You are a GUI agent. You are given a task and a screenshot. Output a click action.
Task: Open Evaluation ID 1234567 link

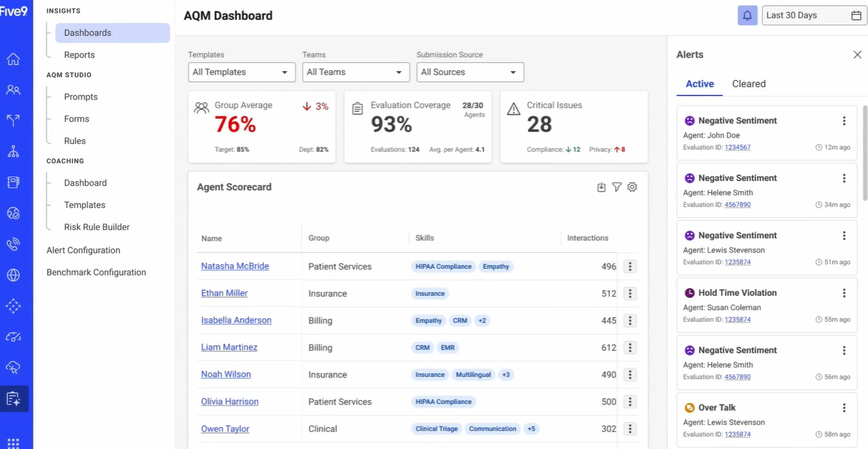click(738, 147)
